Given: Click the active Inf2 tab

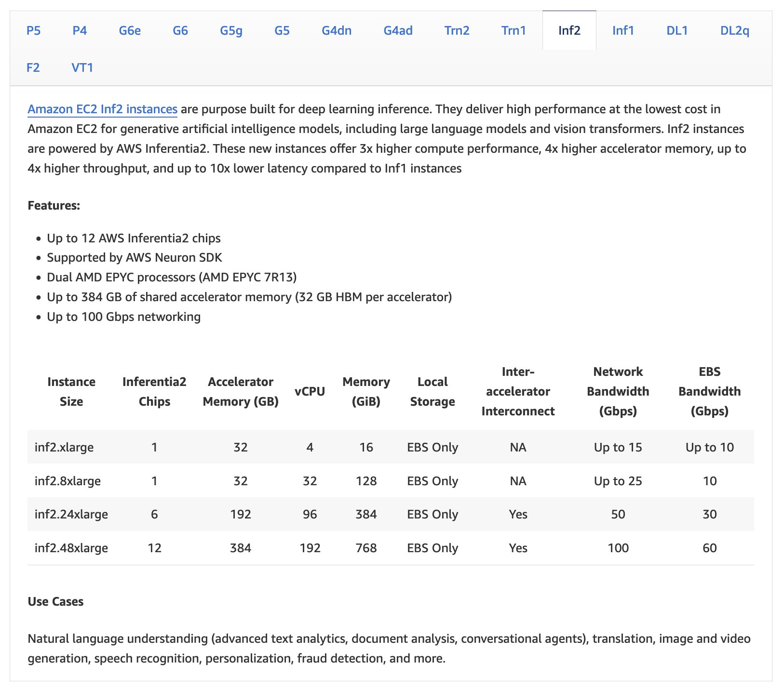Looking at the screenshot, I should 569,31.
